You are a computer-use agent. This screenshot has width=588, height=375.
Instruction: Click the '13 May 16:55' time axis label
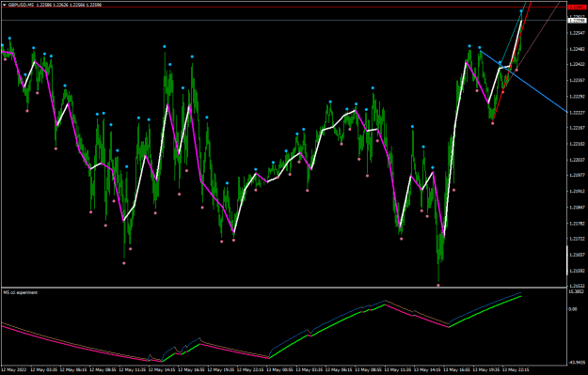456,370
